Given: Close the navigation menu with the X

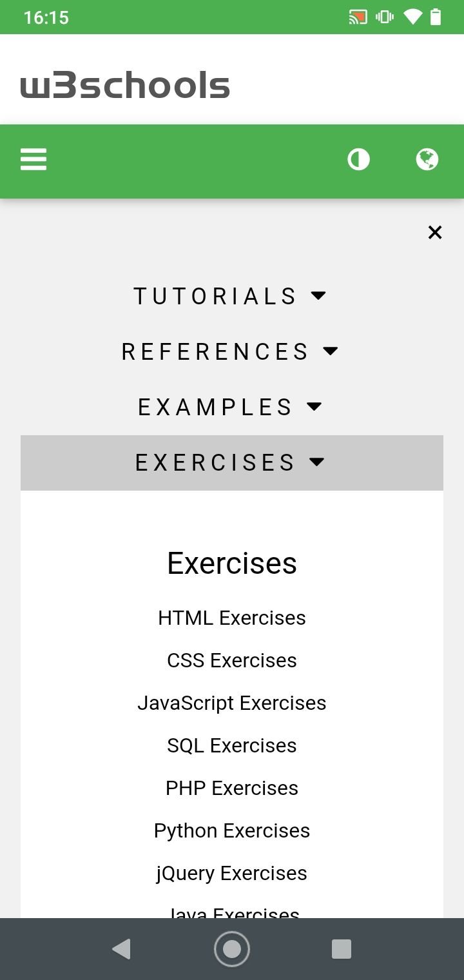Looking at the screenshot, I should [x=435, y=232].
